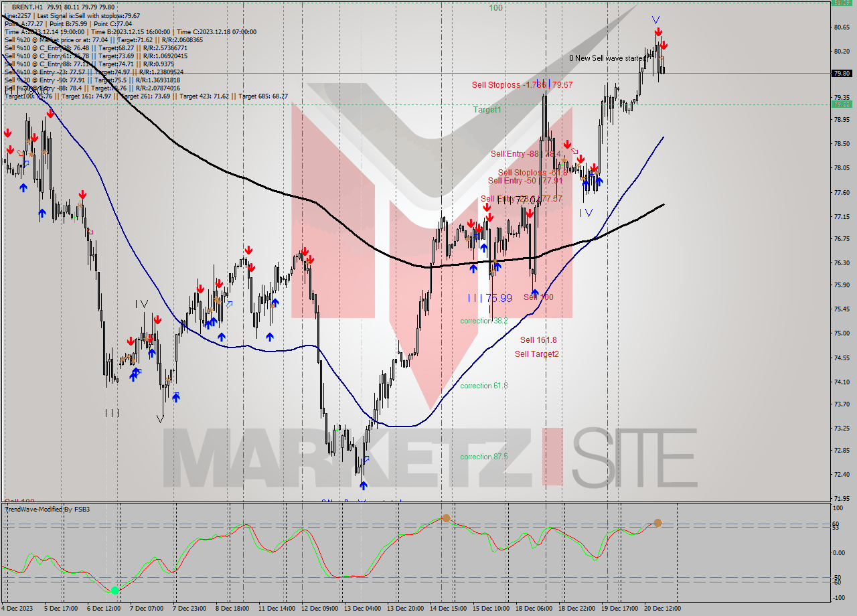This screenshot has height=616, width=857.
Task: Click the 'Sell Stoploss -1.786 | 79.67' label
Action: click(x=522, y=84)
